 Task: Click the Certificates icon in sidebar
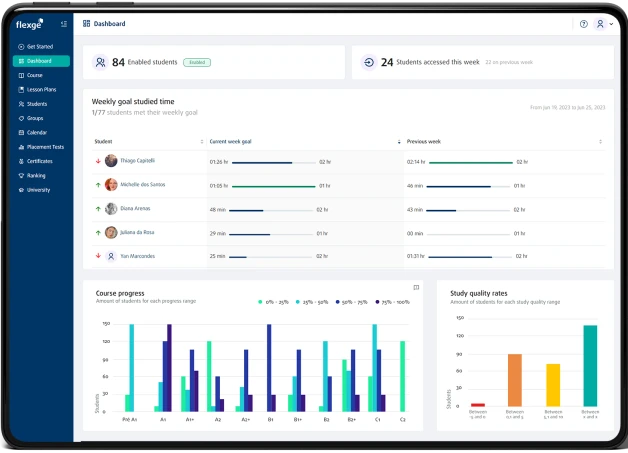click(x=21, y=160)
